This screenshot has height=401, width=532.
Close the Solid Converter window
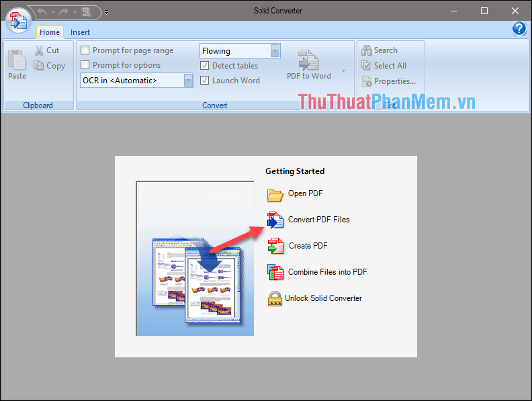[x=515, y=11]
